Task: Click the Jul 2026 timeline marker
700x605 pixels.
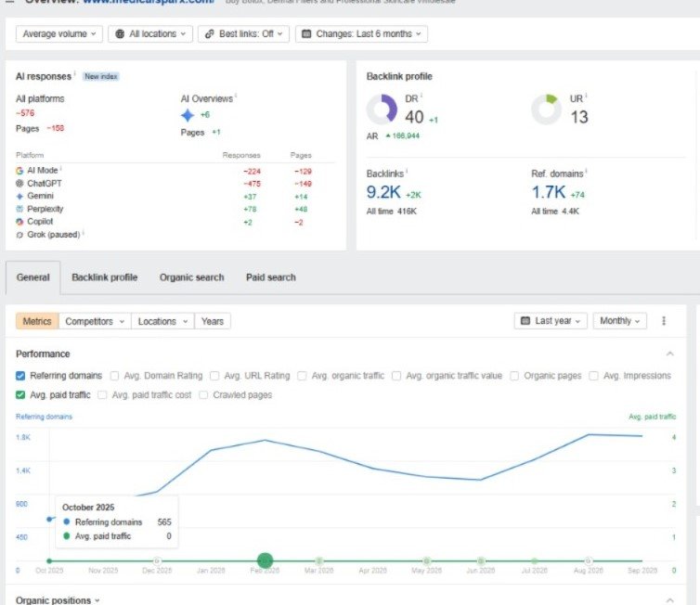Action: (x=535, y=560)
